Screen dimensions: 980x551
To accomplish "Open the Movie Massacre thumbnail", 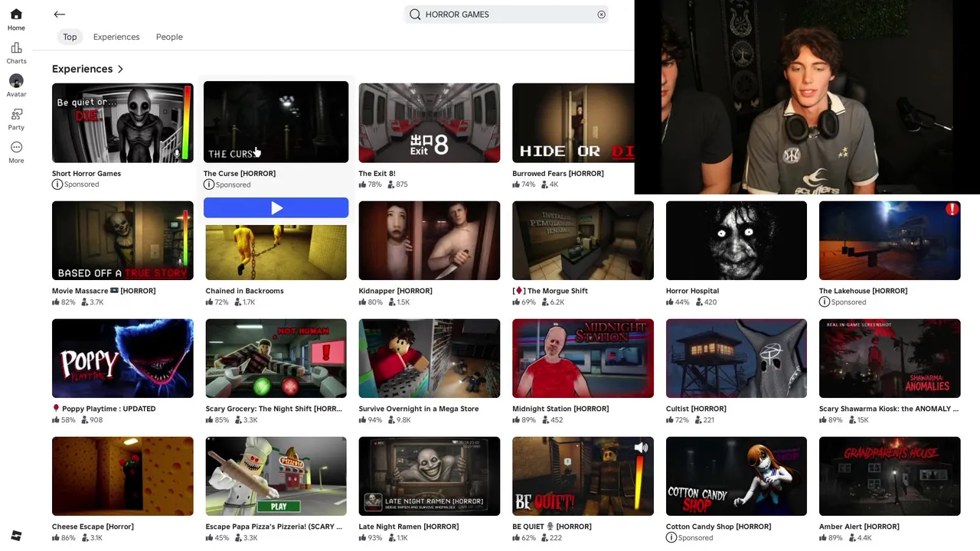I will [x=122, y=240].
